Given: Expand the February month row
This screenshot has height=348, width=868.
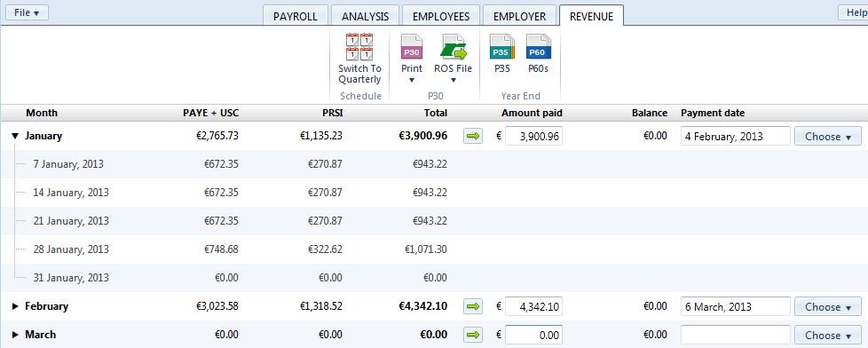Looking at the screenshot, I should [x=15, y=306].
